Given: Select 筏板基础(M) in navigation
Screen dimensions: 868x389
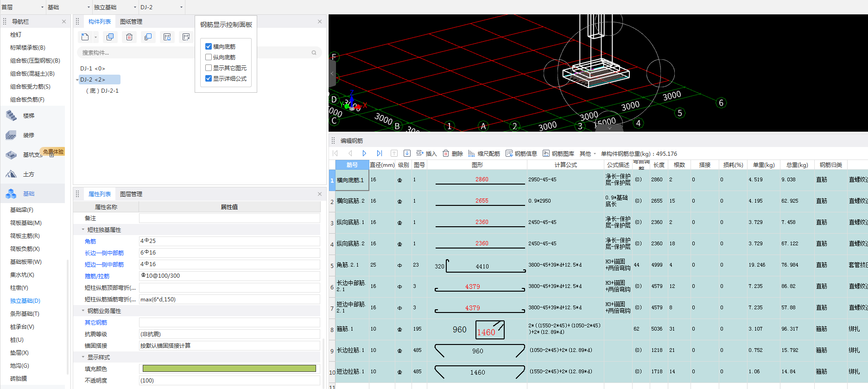Looking at the screenshot, I should pos(26,223).
